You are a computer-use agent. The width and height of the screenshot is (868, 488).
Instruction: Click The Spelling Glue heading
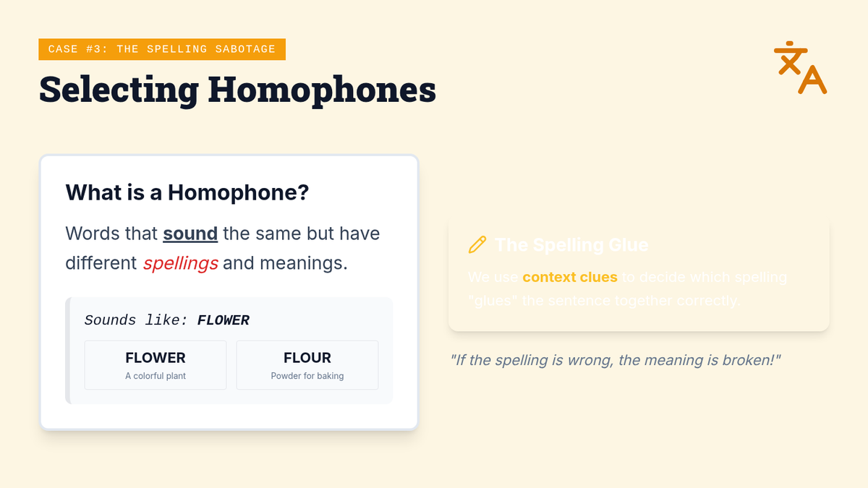click(x=571, y=244)
